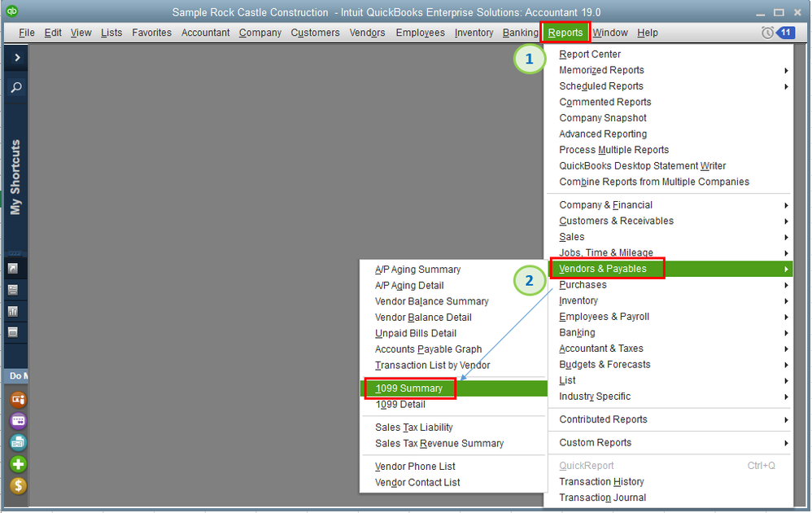Image resolution: width=812 pixels, height=513 pixels.
Task: Expand Accountant & Taxes submenu
Action: [x=669, y=349]
